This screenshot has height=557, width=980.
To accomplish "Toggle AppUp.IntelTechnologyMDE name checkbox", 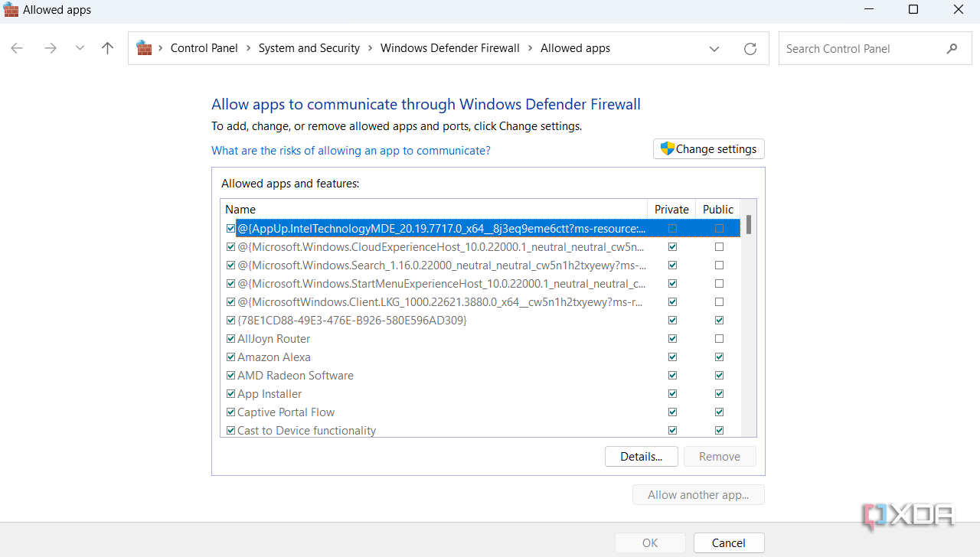I will pos(230,228).
